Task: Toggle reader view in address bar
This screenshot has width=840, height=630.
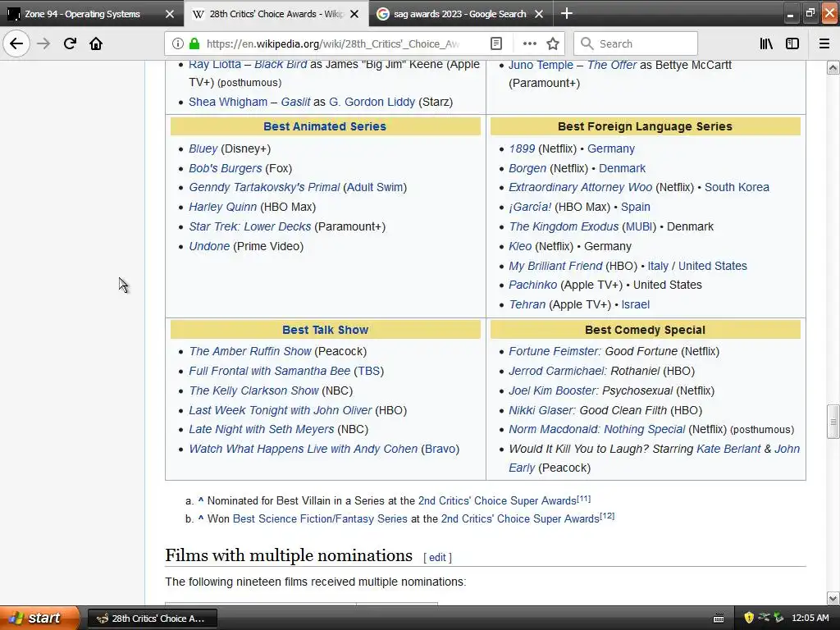Action: click(x=496, y=44)
